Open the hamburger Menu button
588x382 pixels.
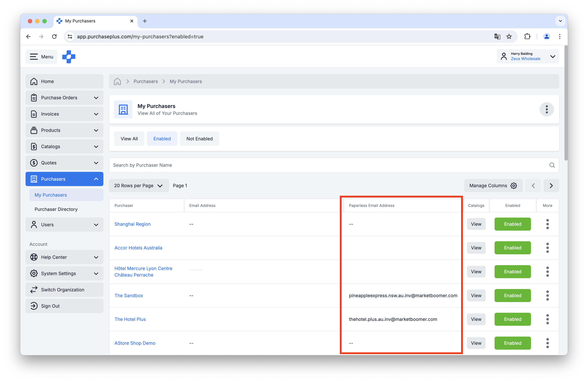click(x=41, y=57)
